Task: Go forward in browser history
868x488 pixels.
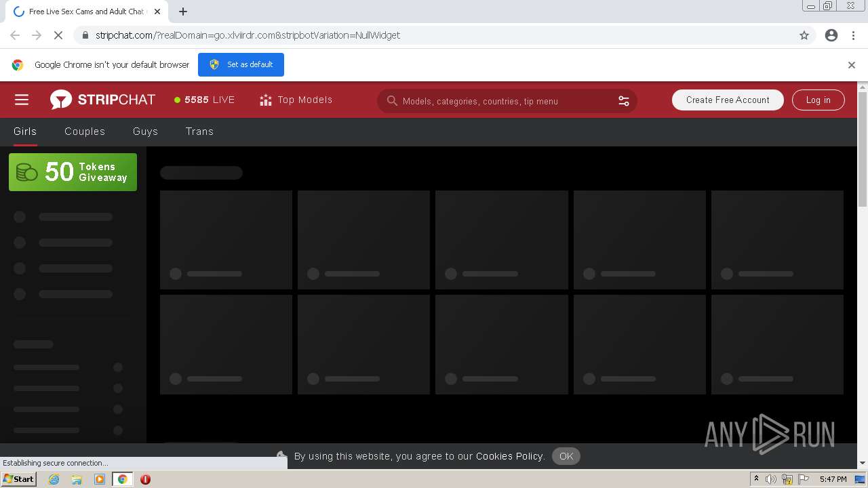Action: 37,35
